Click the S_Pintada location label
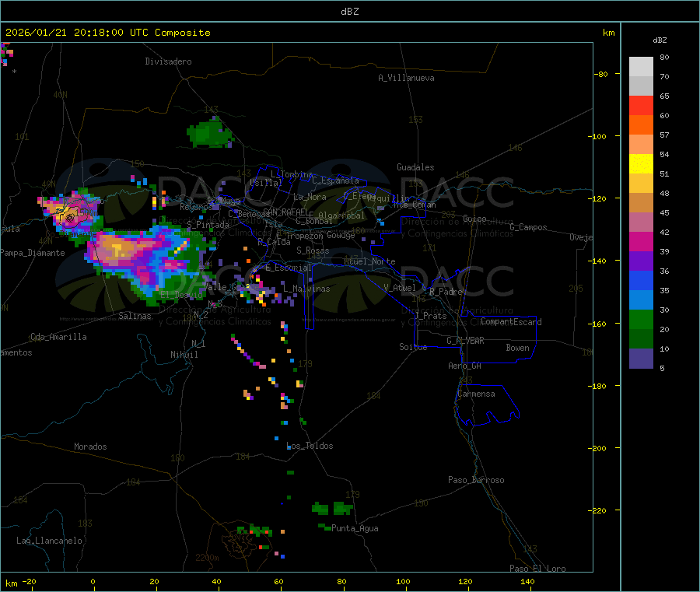Image resolution: width=700 pixels, height=592 pixels. coord(208,225)
